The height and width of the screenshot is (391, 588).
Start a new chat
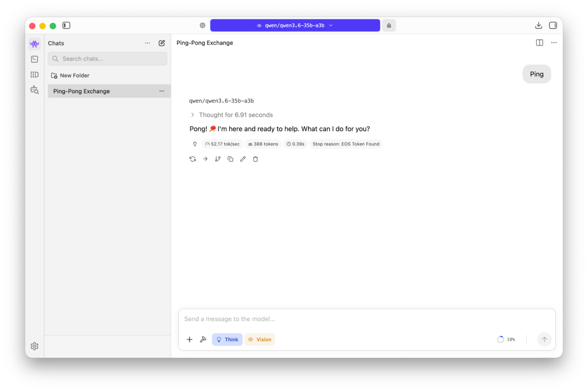162,43
